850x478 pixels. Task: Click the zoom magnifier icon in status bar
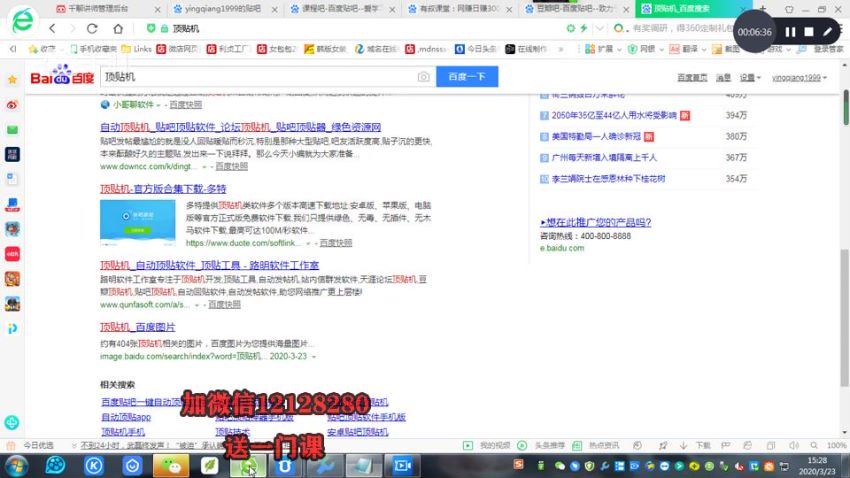[x=814, y=445]
